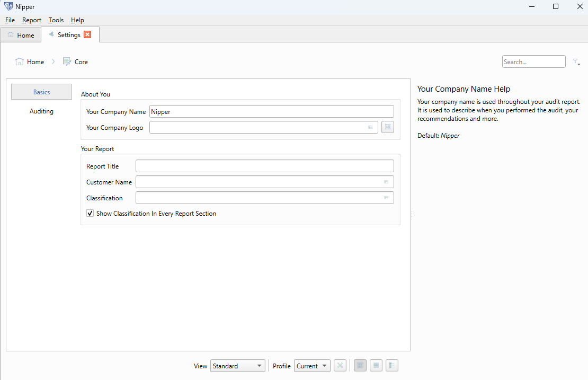Open the View dropdown showing Standard

click(237, 365)
